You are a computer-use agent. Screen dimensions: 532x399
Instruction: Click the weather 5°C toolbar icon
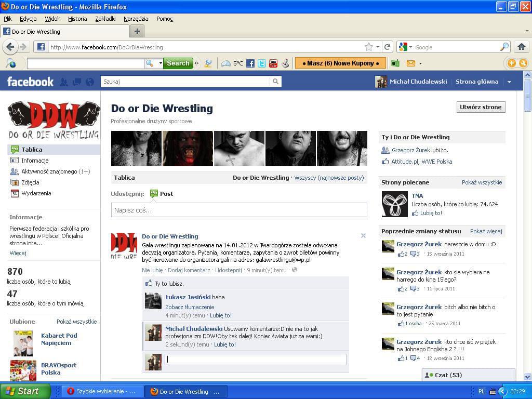pos(232,63)
